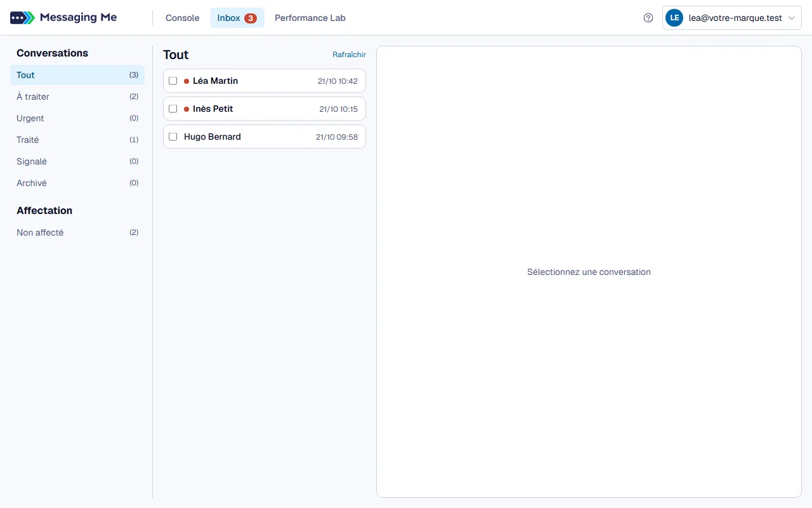Open the Console tab

tap(183, 18)
